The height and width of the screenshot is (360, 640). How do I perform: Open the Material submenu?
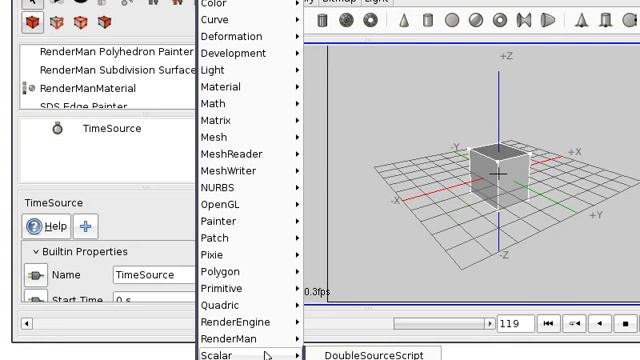250,87
